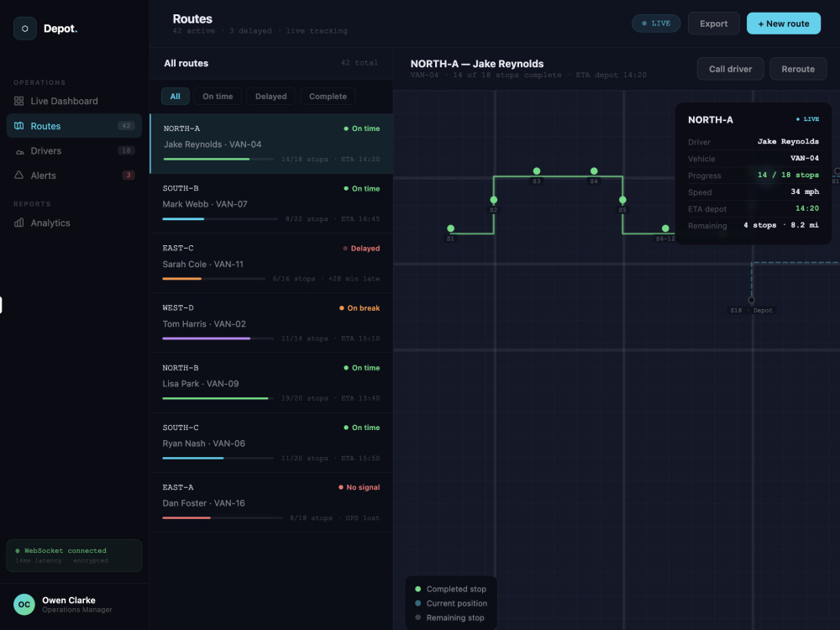Select the SOUTH-B Mark Webb route

[x=271, y=203]
